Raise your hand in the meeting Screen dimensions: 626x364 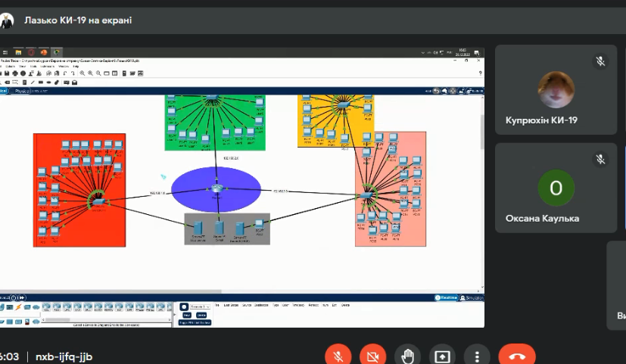tap(407, 355)
